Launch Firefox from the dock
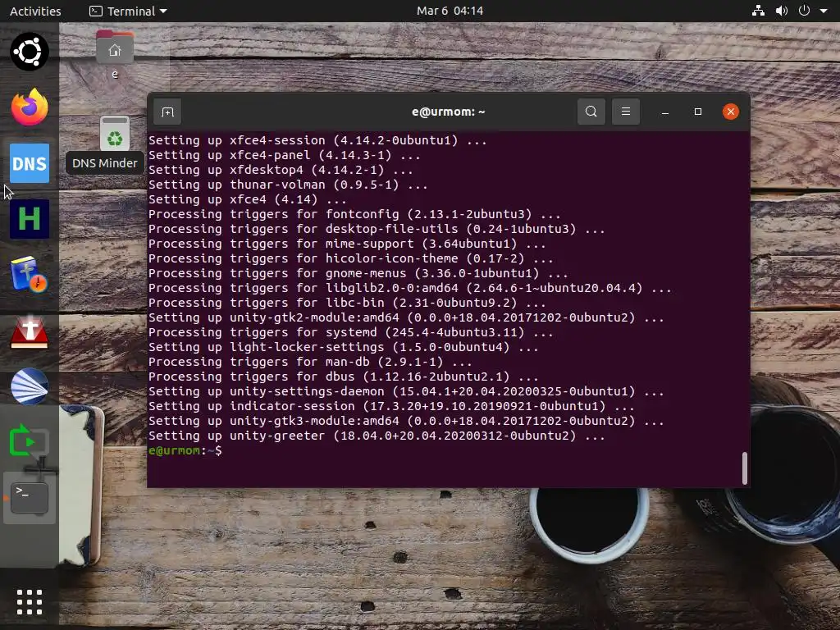The image size is (840, 630). tap(29, 107)
